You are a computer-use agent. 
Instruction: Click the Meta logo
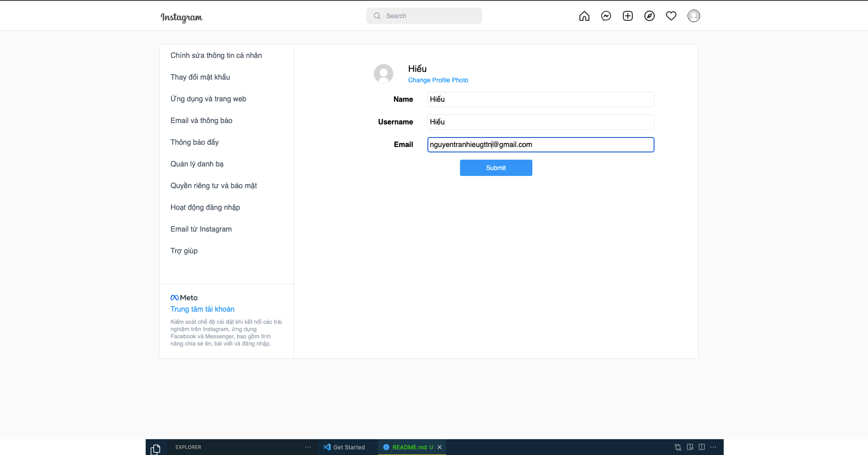click(x=184, y=298)
